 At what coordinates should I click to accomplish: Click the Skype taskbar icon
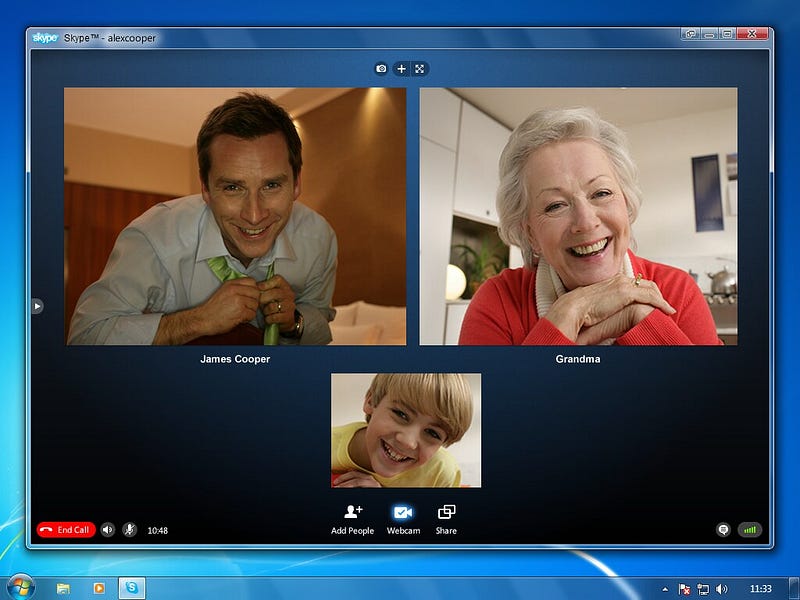point(132,588)
